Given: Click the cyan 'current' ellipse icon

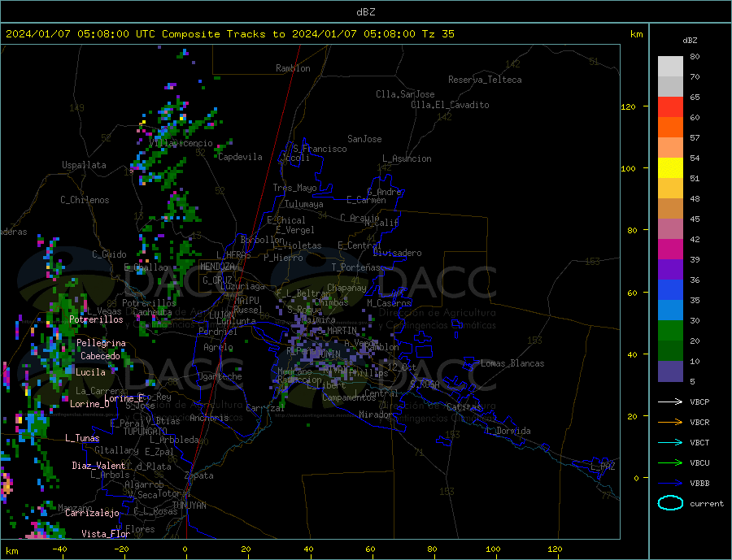Looking at the screenshot, I should 670,503.
